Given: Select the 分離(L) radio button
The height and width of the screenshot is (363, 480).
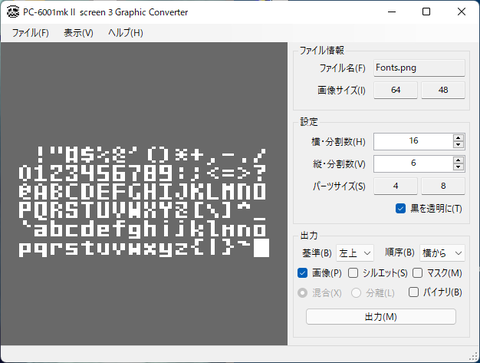Looking at the screenshot, I should 356,293.
